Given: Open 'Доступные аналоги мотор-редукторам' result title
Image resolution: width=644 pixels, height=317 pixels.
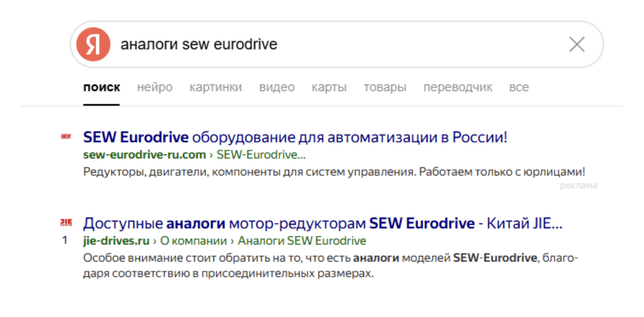Looking at the screenshot, I should [x=323, y=223].
